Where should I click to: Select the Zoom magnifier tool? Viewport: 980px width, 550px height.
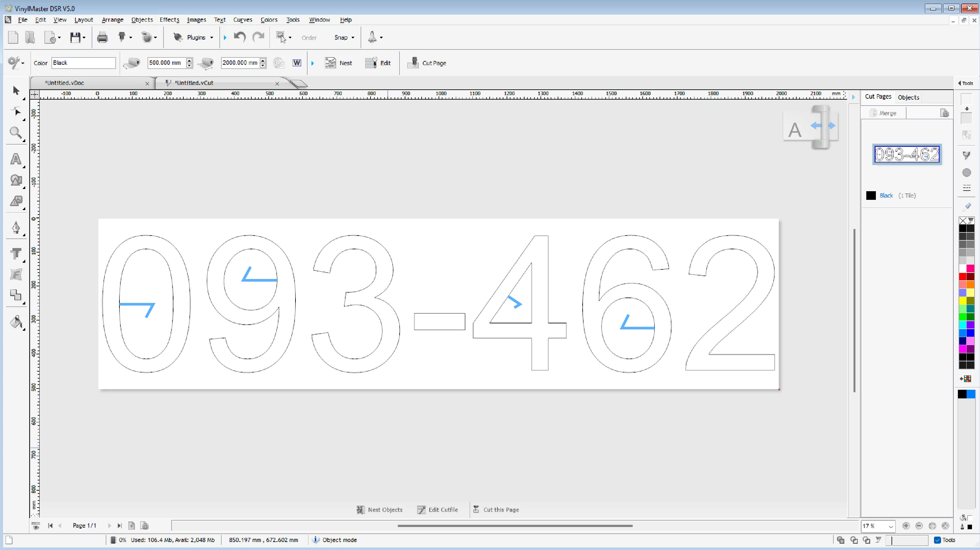[x=16, y=133]
